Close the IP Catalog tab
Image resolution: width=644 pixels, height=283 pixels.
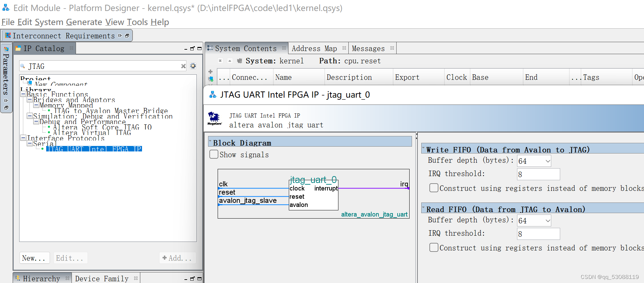tap(72, 48)
